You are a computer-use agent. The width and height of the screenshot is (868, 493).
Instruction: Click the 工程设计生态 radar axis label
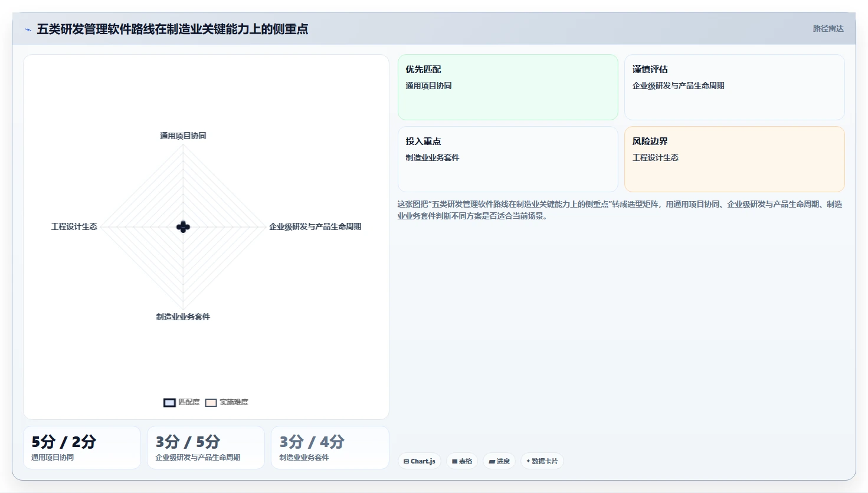74,226
